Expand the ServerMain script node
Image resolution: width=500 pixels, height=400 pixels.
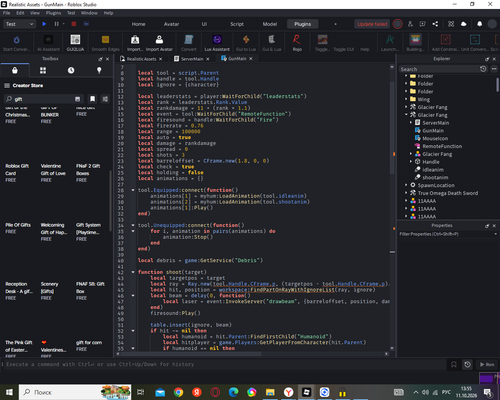point(411,123)
